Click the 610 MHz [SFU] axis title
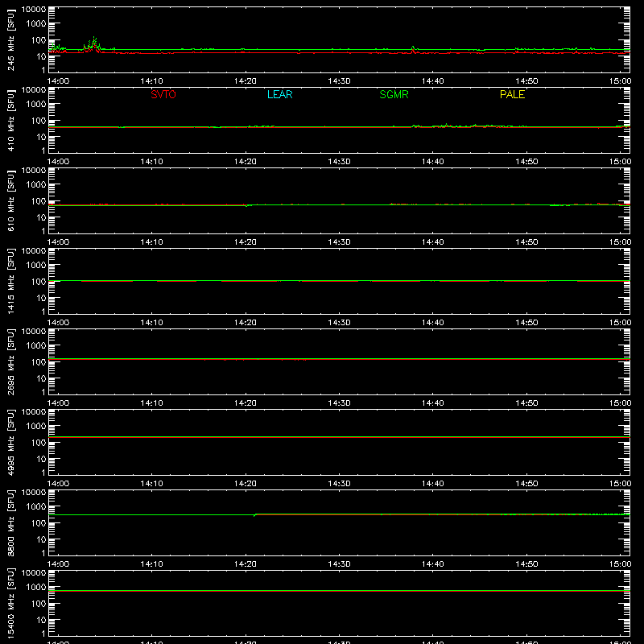This screenshot has height=644, width=644. [10, 201]
